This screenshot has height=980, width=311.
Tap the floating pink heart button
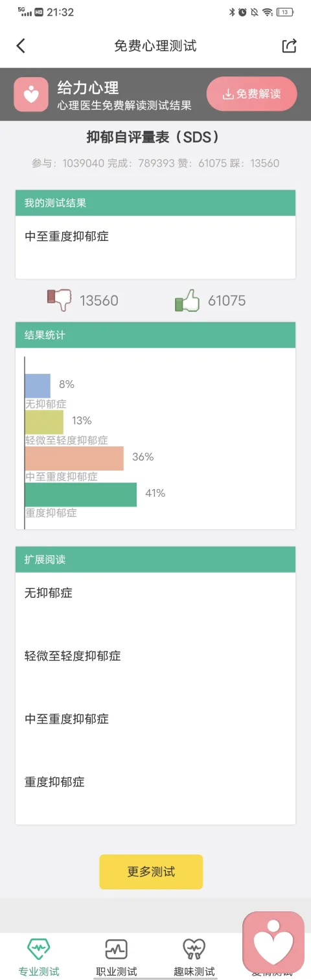(273, 942)
